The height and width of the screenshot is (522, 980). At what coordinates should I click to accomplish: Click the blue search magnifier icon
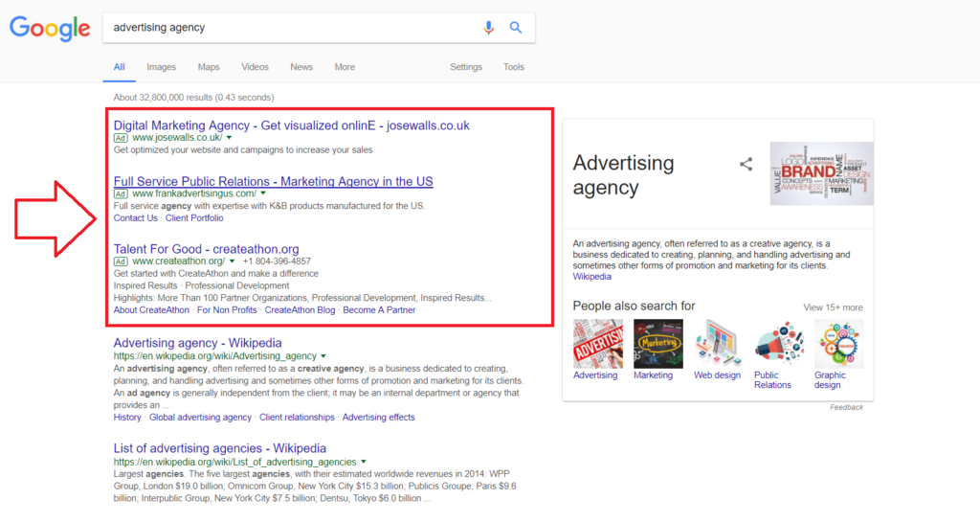516,28
